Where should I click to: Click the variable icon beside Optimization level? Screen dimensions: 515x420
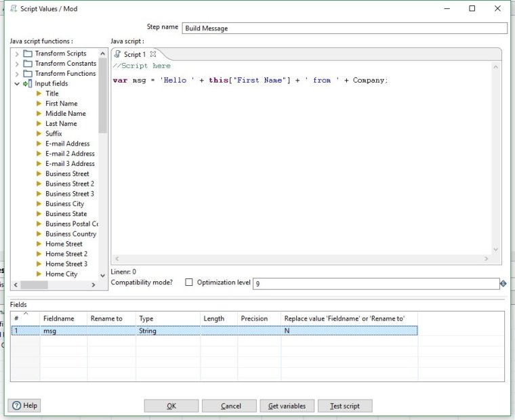pos(503,283)
